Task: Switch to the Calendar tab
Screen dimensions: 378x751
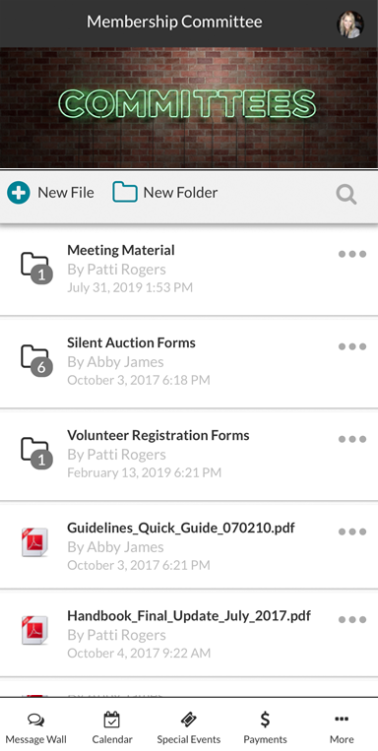Action: click(x=112, y=728)
